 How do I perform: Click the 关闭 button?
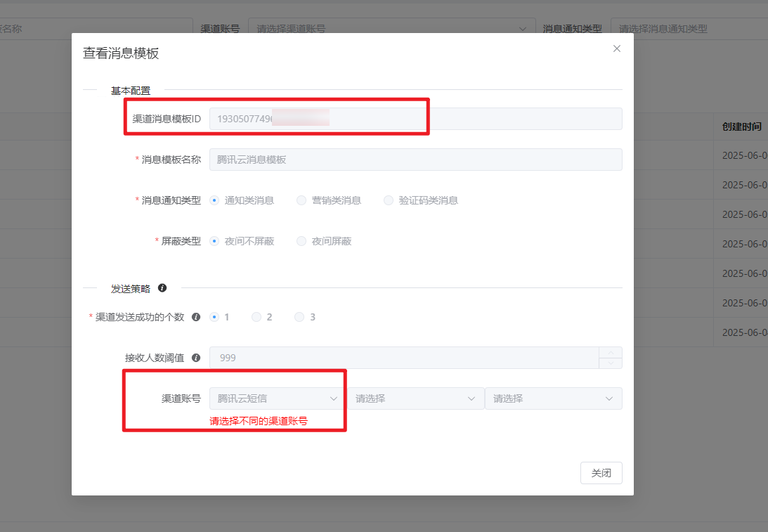tap(601, 473)
